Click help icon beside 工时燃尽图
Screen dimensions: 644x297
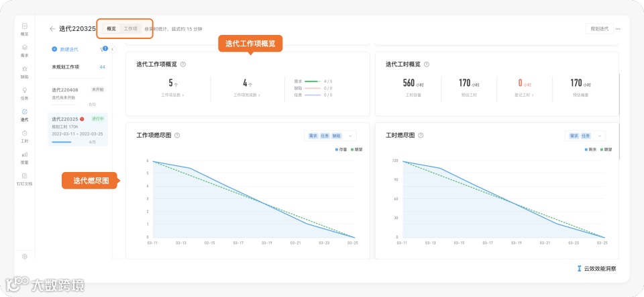(x=421, y=135)
